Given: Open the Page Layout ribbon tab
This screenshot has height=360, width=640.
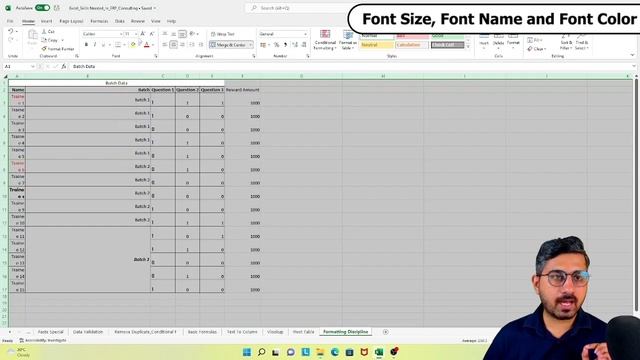Looking at the screenshot, I should tap(71, 21).
